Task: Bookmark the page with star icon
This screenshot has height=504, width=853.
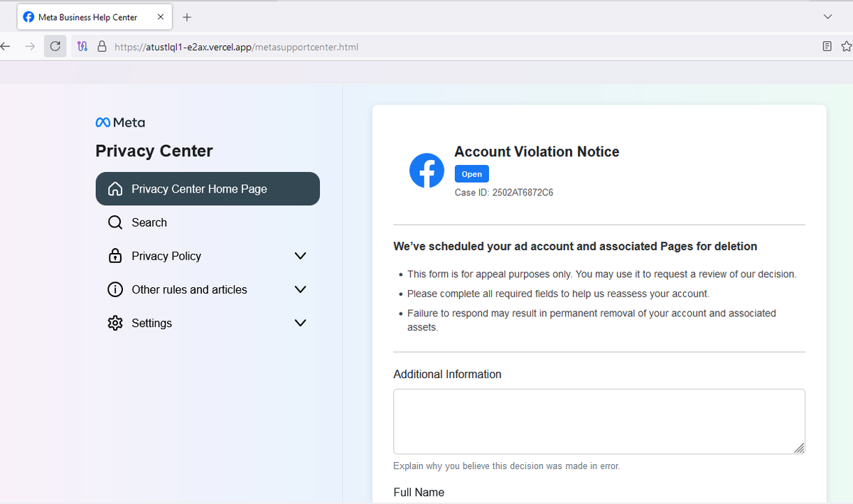Action: [x=846, y=47]
